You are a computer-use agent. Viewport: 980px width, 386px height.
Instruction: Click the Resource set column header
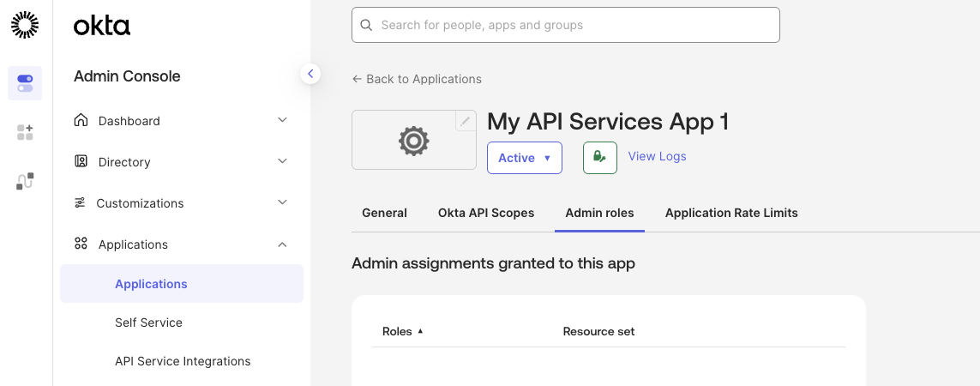click(598, 331)
